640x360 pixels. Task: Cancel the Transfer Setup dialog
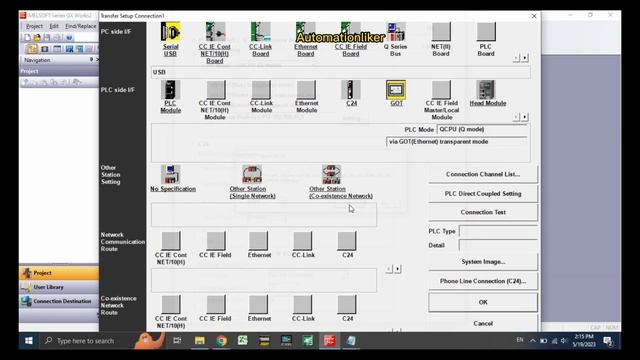pyautogui.click(x=483, y=323)
